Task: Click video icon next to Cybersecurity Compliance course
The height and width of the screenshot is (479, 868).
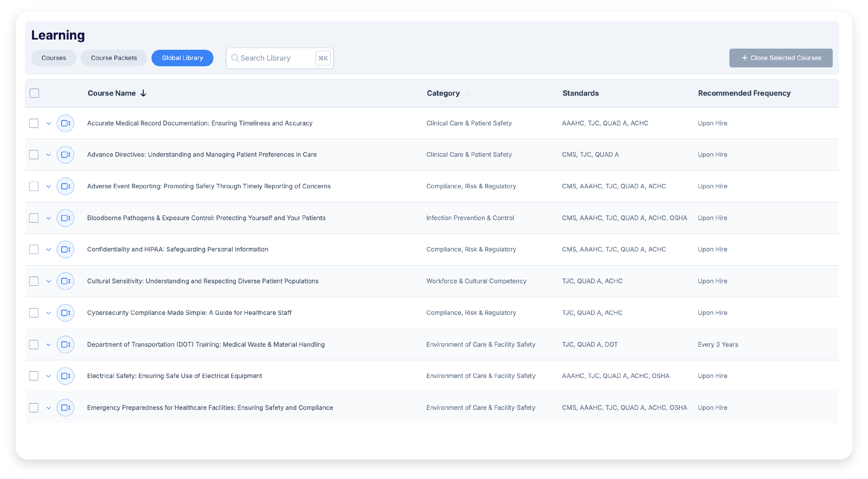Action: (65, 313)
